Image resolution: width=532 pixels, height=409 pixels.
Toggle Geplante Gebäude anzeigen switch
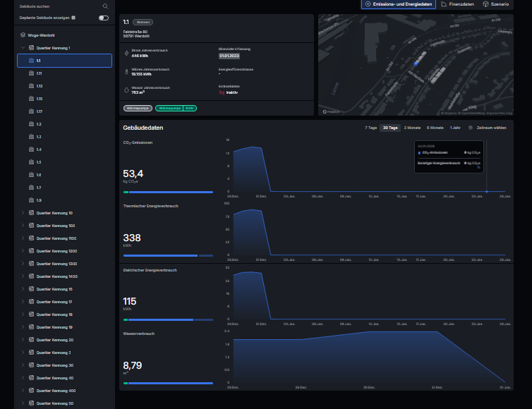[x=104, y=17]
